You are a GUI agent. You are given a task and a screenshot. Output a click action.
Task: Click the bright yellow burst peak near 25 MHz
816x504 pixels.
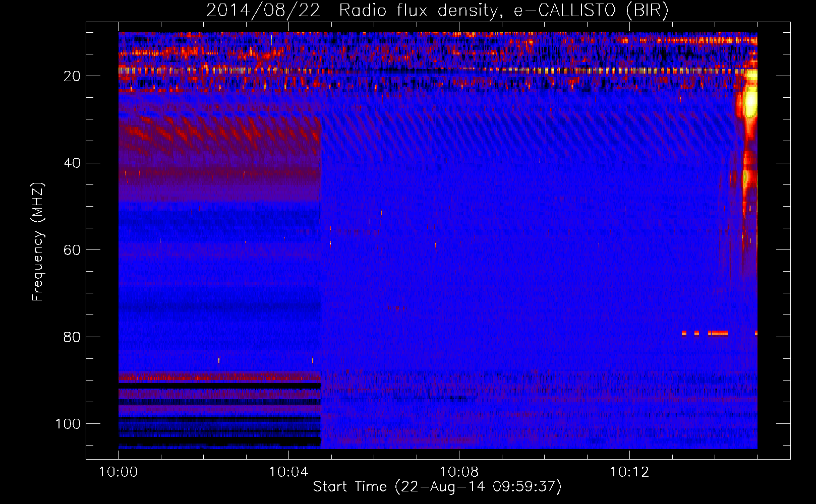tap(750, 102)
